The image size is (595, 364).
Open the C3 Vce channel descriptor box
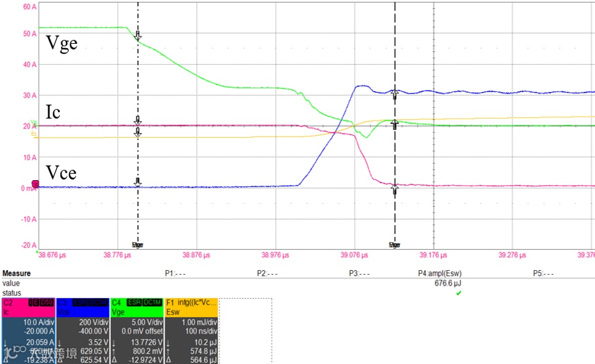coord(83,331)
